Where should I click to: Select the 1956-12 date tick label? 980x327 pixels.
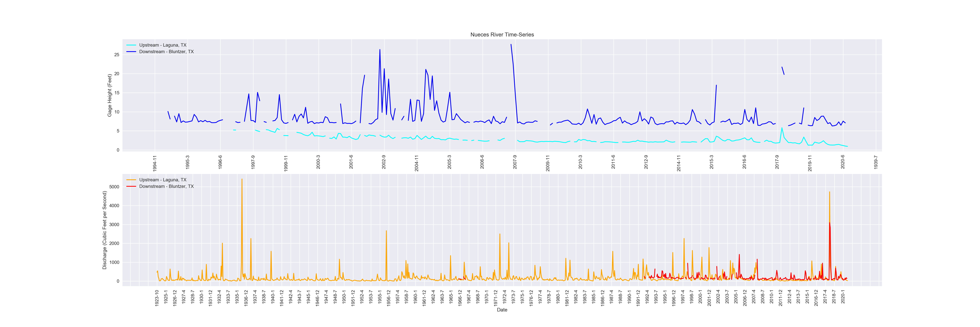click(x=388, y=298)
